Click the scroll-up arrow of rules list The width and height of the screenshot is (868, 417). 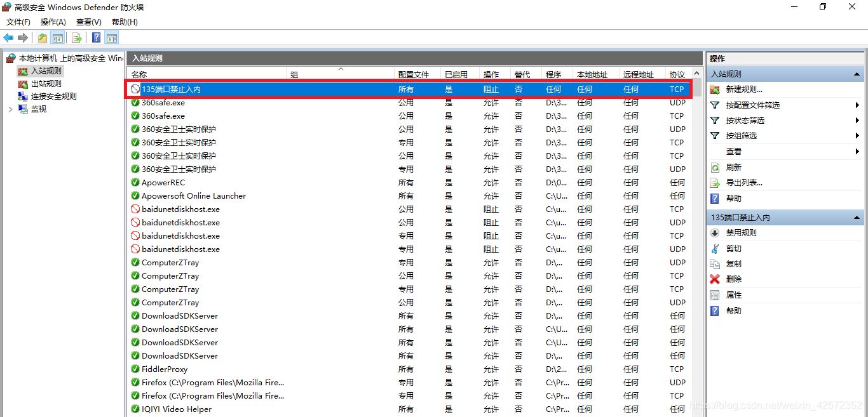click(697, 74)
